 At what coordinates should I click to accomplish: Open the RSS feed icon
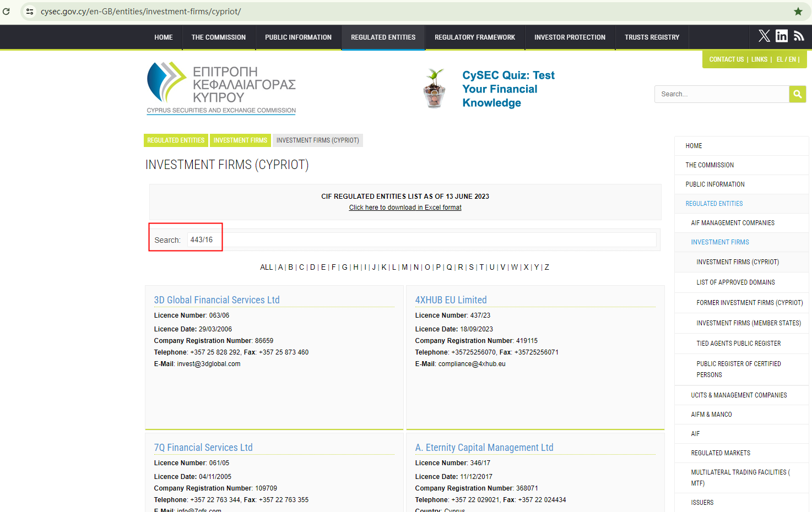(x=799, y=36)
